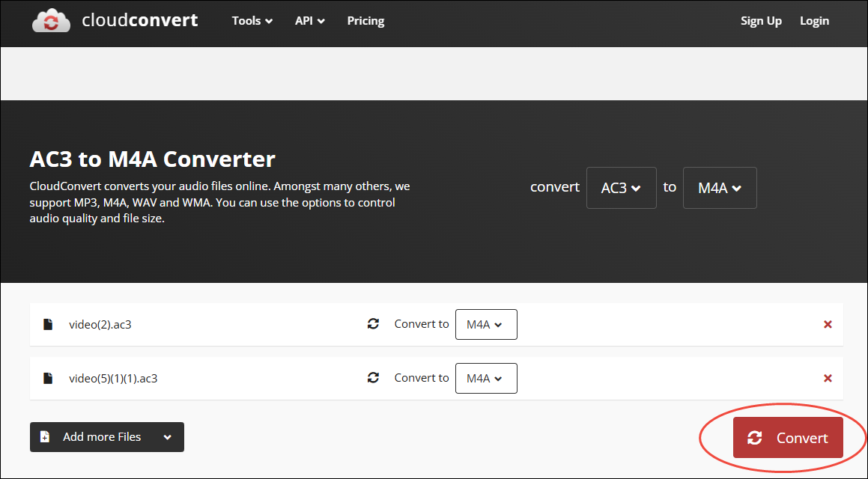Click the Login link
The image size is (868, 479).
[x=814, y=21]
